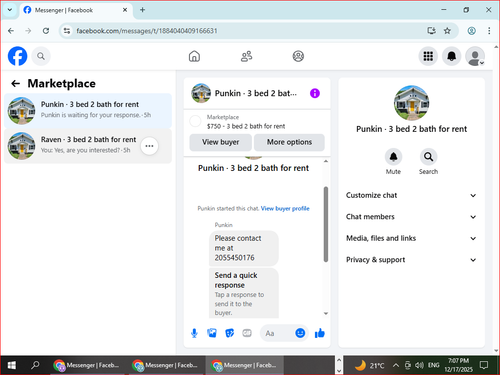Open the Friends icon in top navigation
Viewport: 500px width, 375px height.
[x=246, y=56]
